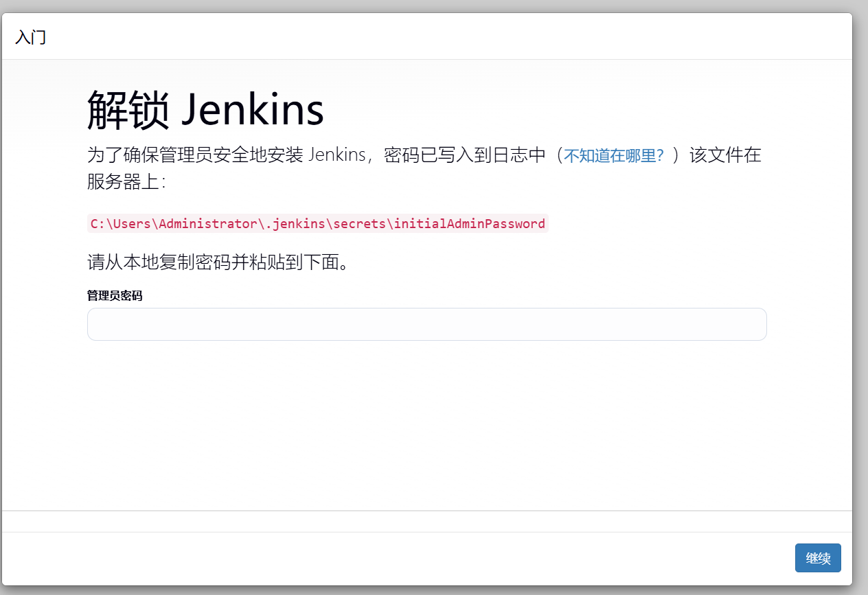868x595 pixels.
Task: Focus the 管理员密码 password input field
Action: pyautogui.click(x=426, y=324)
